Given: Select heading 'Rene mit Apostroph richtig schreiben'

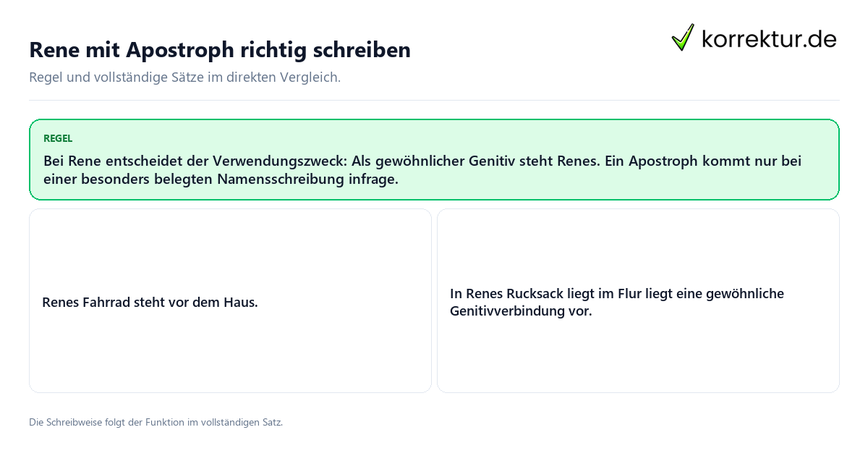Looking at the screenshot, I should tap(220, 49).
